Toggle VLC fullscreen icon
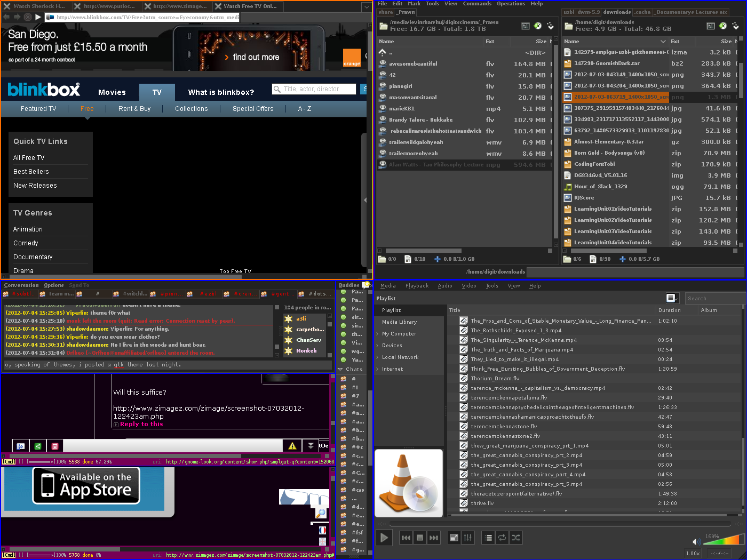Screen dimensions: 747x560 pos(454,538)
